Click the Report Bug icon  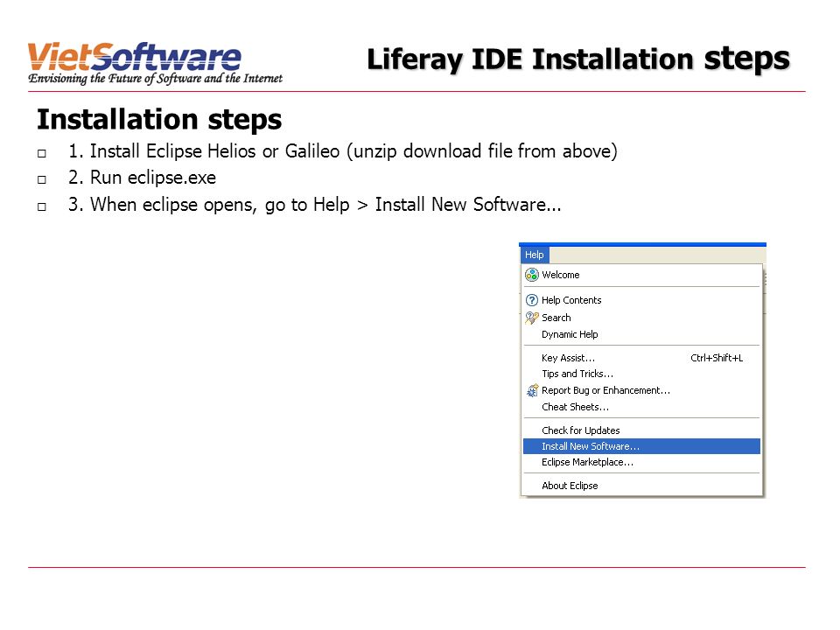pos(531,390)
